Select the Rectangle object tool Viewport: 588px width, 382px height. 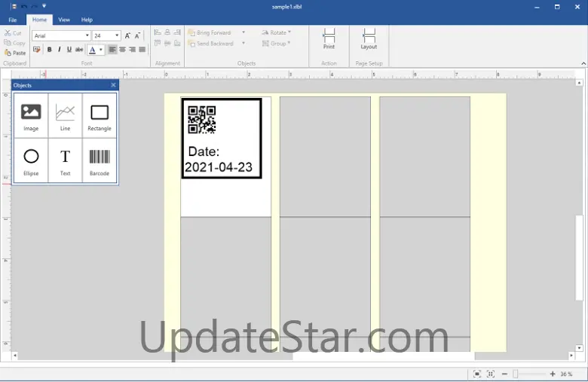tap(100, 116)
